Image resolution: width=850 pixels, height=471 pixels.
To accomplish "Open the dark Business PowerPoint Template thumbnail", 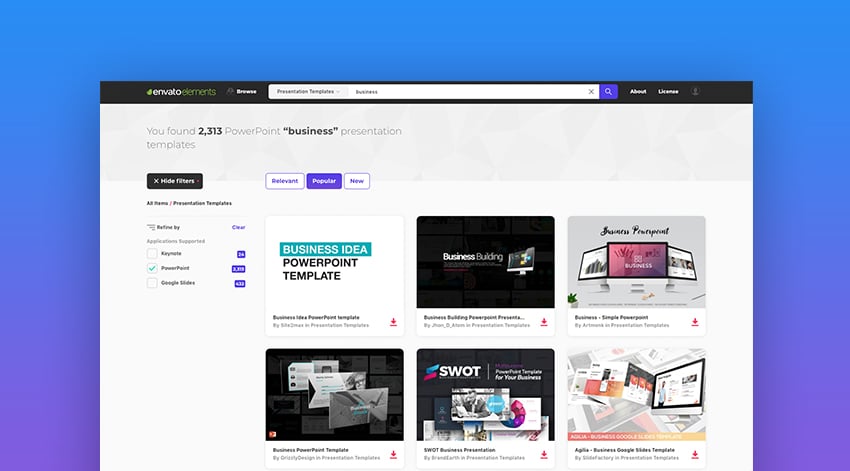I will point(334,395).
